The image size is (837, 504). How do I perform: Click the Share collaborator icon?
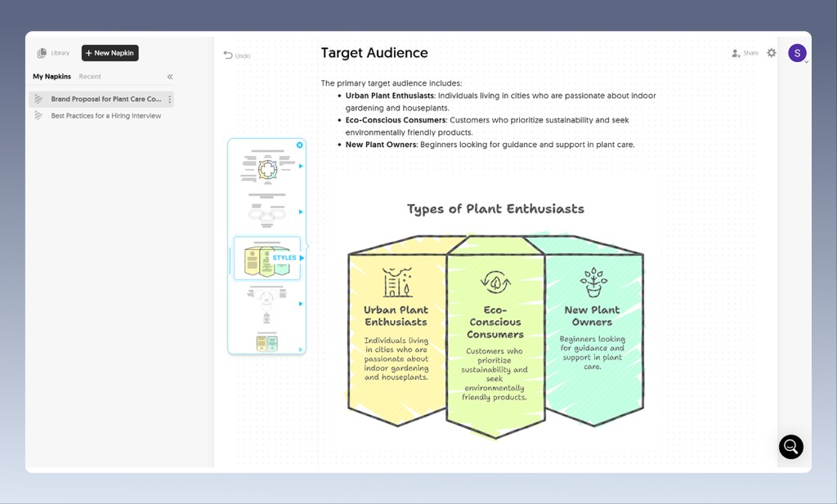[735, 52]
